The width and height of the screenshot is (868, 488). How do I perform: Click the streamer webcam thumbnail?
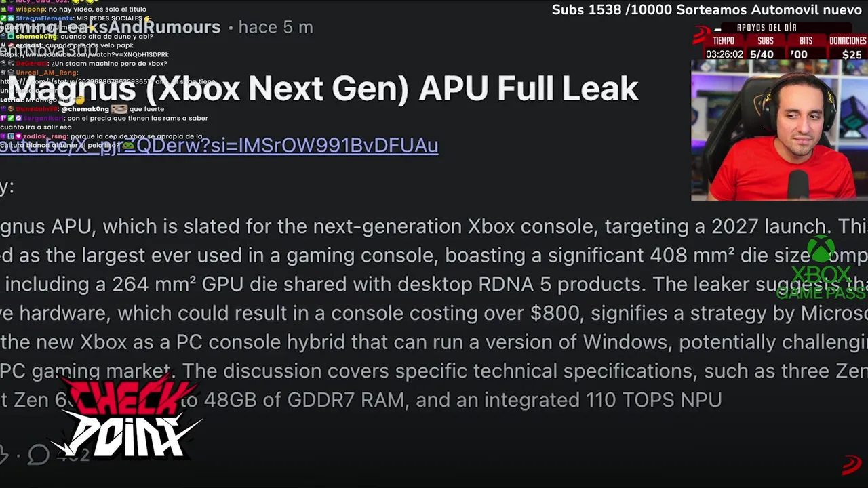778,132
